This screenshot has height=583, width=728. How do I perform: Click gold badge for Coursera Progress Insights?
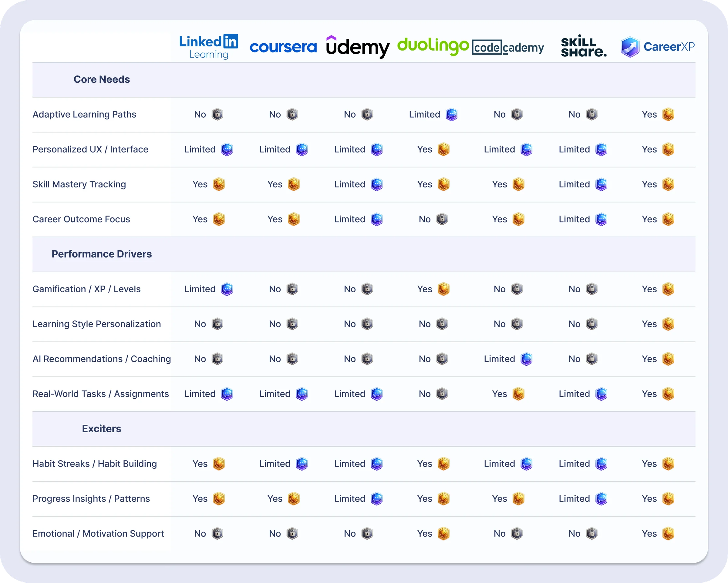294,499
